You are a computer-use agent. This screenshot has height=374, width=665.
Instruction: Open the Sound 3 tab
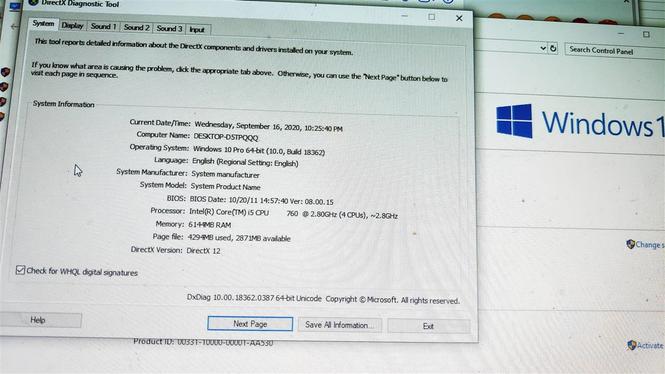coord(169,28)
